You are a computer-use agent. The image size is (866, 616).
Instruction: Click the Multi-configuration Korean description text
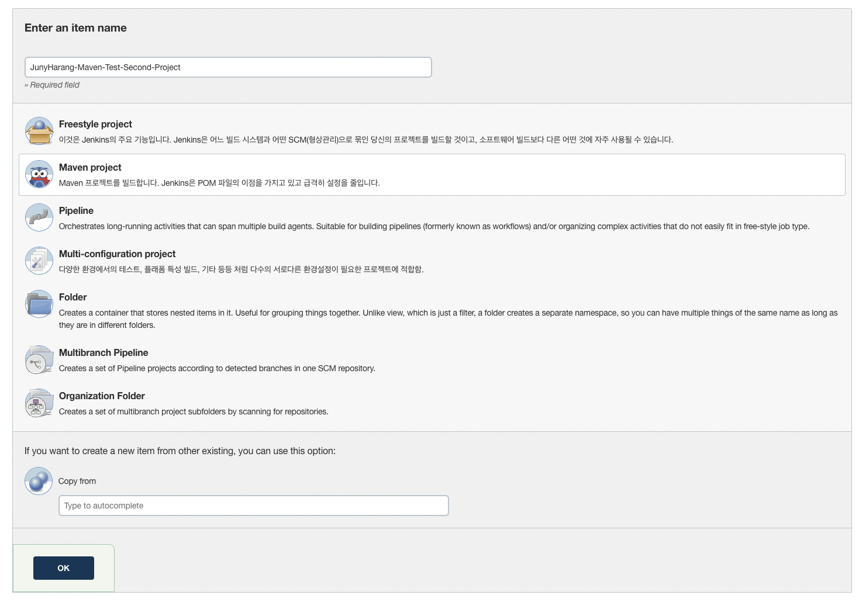pos(241,269)
